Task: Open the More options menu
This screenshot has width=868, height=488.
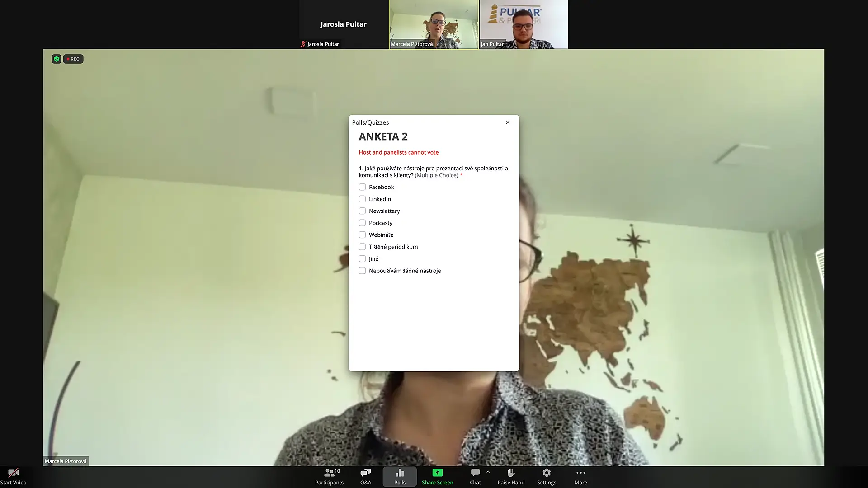Action: click(x=580, y=473)
